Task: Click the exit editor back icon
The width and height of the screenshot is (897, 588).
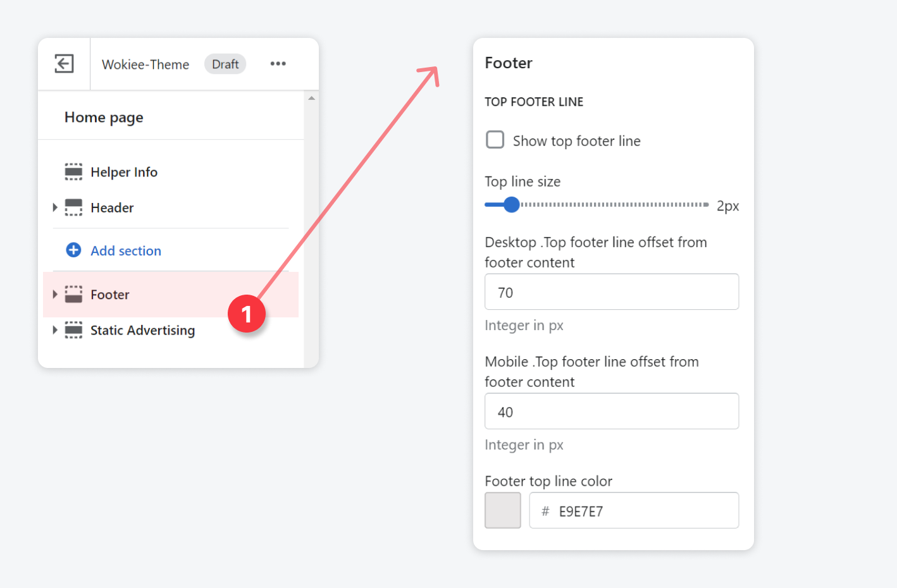Action: click(x=64, y=64)
